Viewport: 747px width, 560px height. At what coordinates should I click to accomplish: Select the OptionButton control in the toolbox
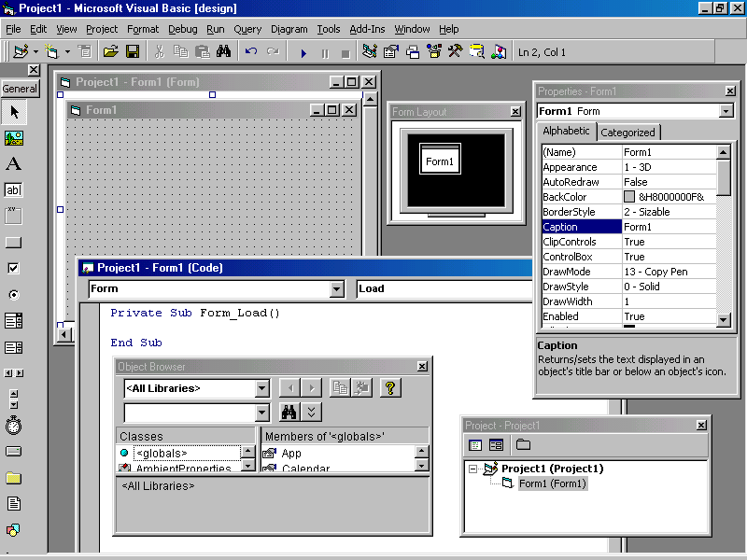pyautogui.click(x=14, y=295)
